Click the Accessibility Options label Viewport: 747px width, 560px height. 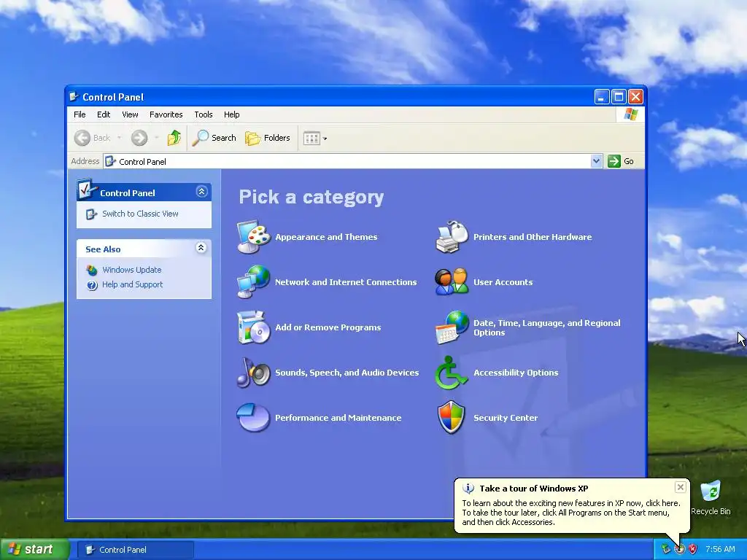point(516,373)
